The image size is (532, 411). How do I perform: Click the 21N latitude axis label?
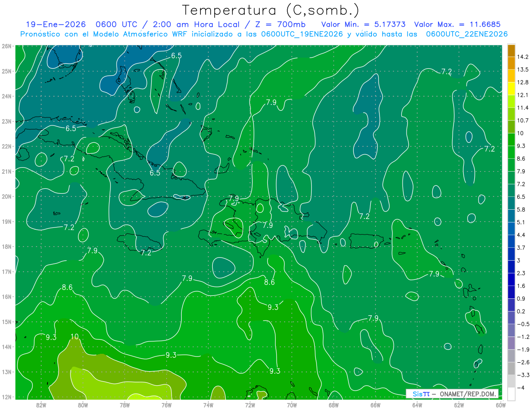pos(6,171)
